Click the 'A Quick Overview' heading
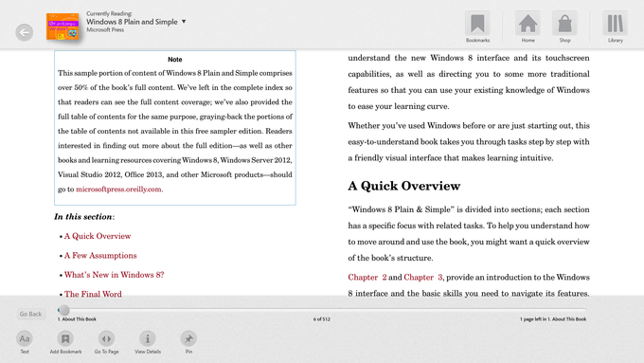This screenshot has height=363, width=644. click(403, 186)
